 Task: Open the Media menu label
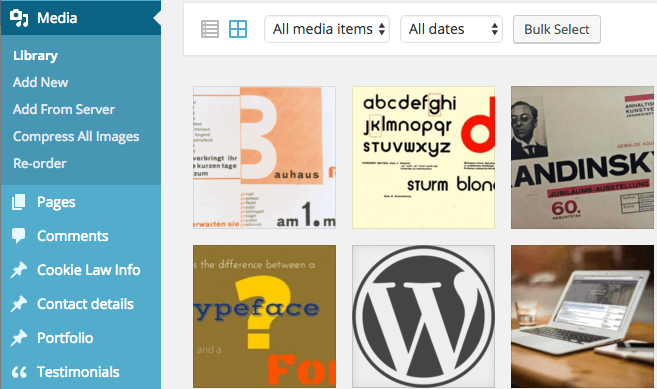pyautogui.click(x=57, y=18)
